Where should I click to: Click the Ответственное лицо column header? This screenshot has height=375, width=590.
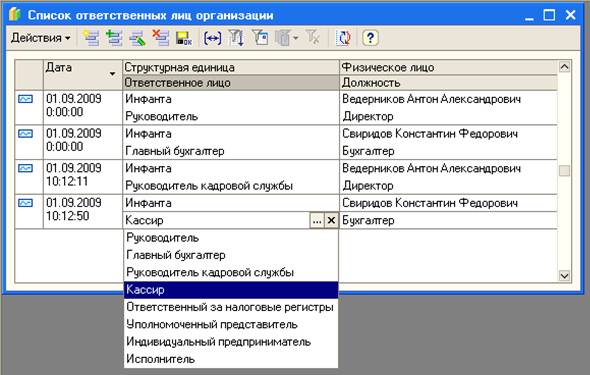click(231, 83)
